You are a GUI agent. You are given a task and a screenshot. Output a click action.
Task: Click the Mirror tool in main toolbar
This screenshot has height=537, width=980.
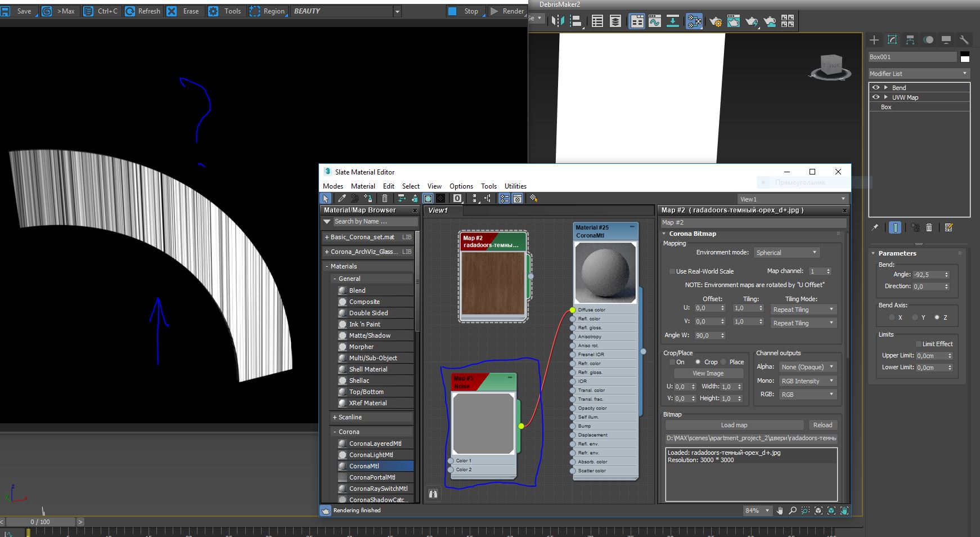pos(558,21)
